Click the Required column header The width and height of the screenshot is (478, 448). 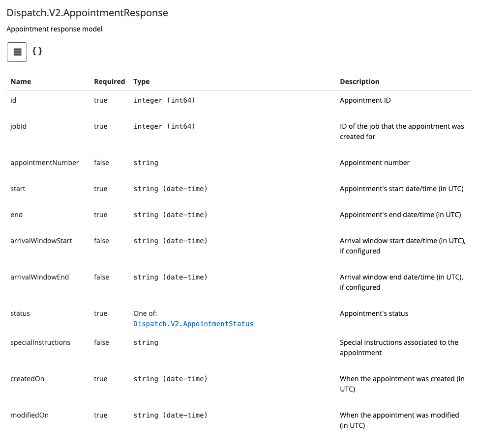coord(110,82)
